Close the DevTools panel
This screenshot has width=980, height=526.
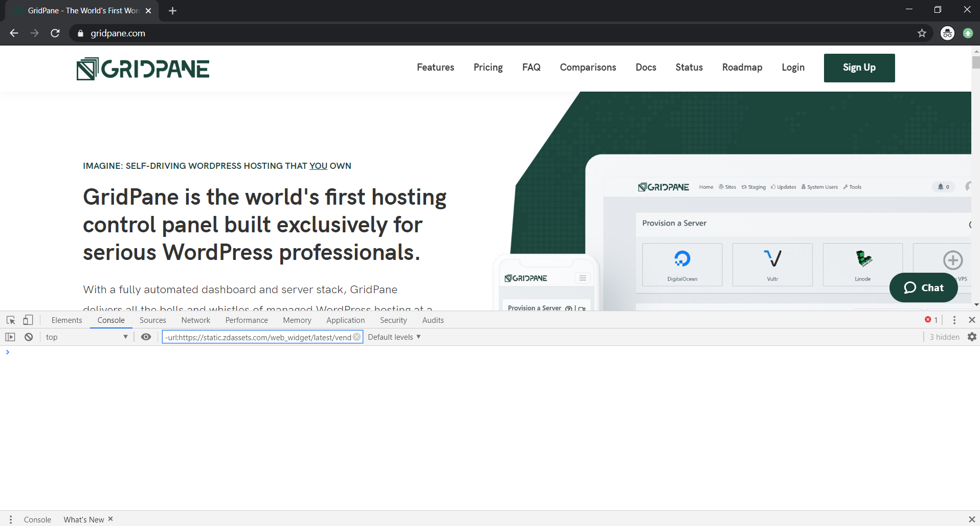click(972, 320)
